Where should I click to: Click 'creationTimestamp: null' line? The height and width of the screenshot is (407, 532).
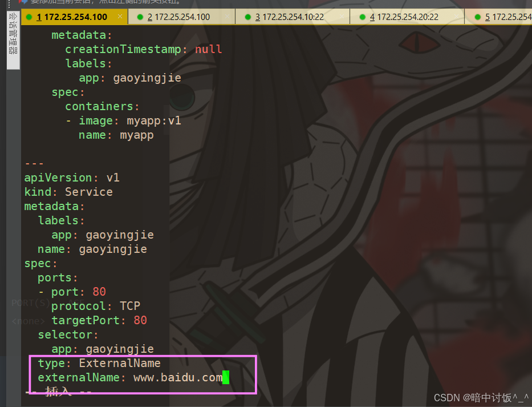(x=144, y=49)
